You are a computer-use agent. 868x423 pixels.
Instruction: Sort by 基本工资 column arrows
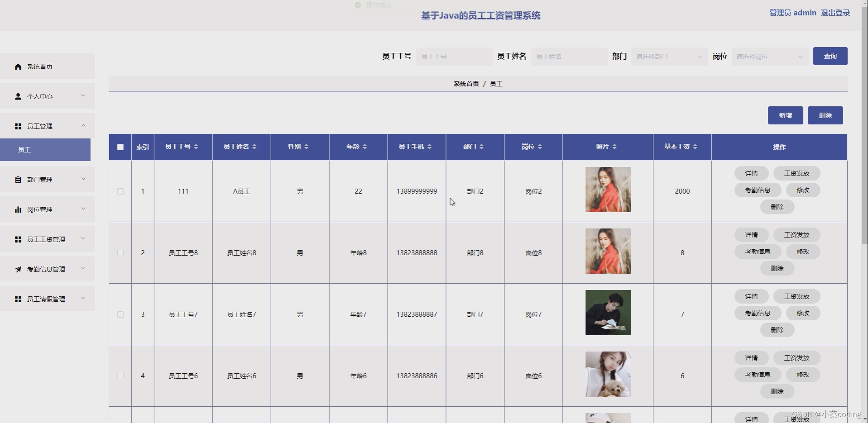click(x=695, y=147)
